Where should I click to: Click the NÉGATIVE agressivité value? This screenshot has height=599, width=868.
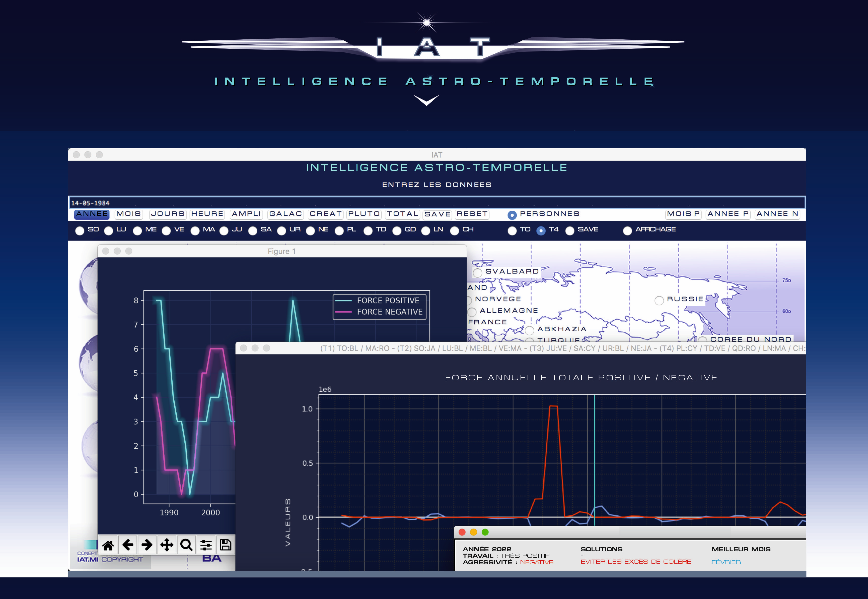coord(537,562)
